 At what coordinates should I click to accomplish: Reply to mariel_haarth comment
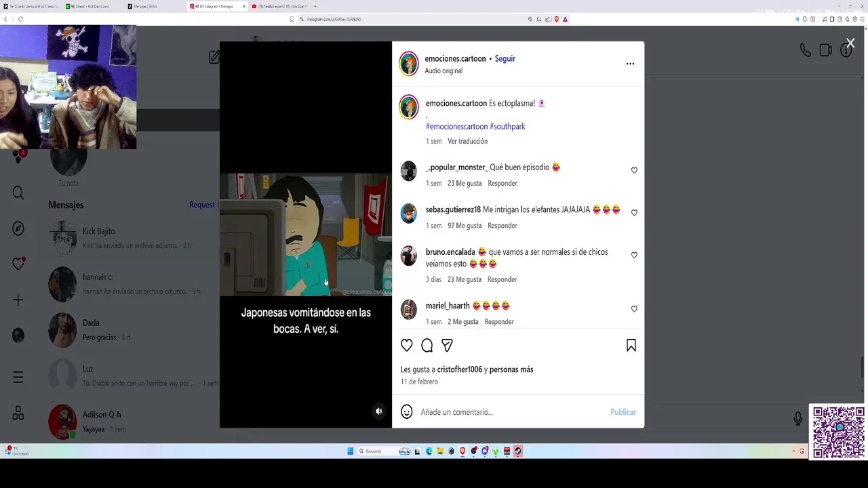point(499,322)
